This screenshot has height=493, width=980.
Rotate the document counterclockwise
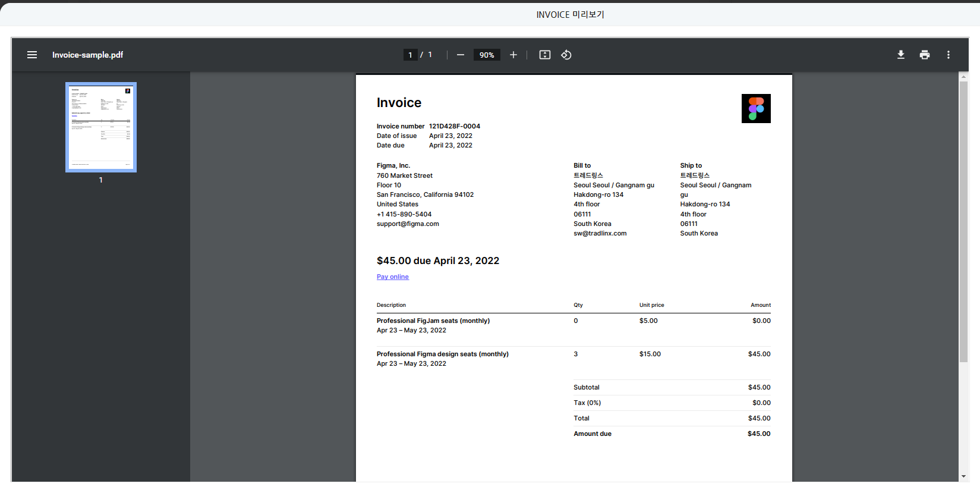(566, 55)
